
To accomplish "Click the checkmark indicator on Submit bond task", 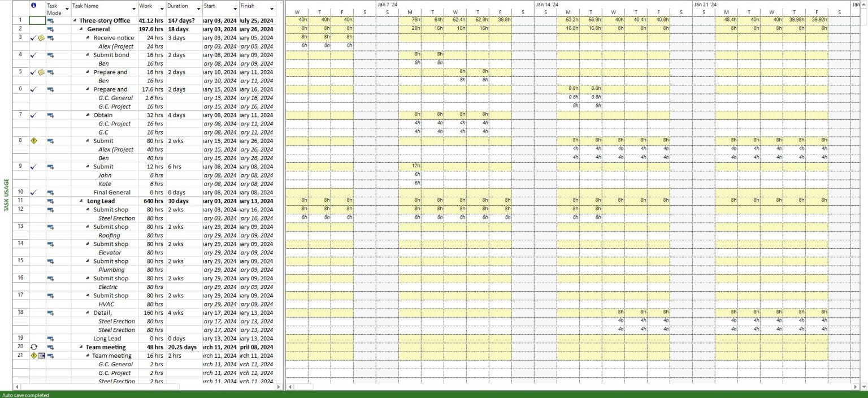I will pos(33,55).
